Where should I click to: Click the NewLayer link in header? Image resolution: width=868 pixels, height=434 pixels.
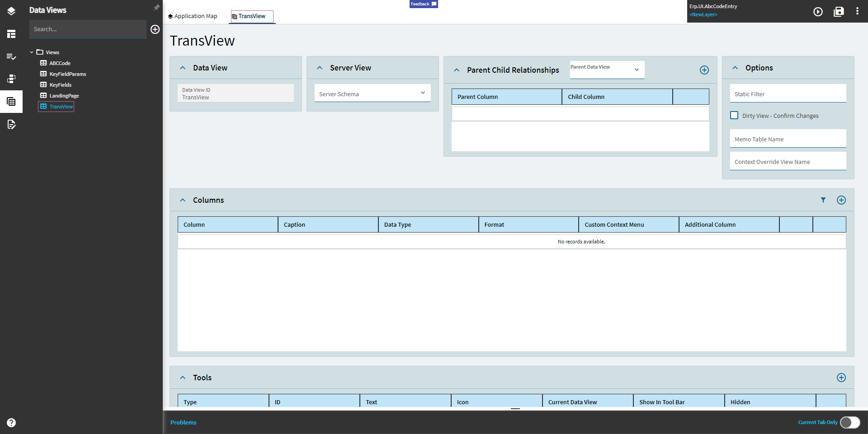pyautogui.click(x=703, y=14)
